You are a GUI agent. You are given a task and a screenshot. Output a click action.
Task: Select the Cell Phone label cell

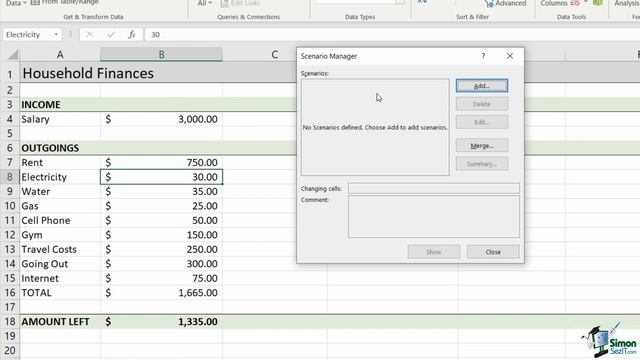tap(60, 220)
